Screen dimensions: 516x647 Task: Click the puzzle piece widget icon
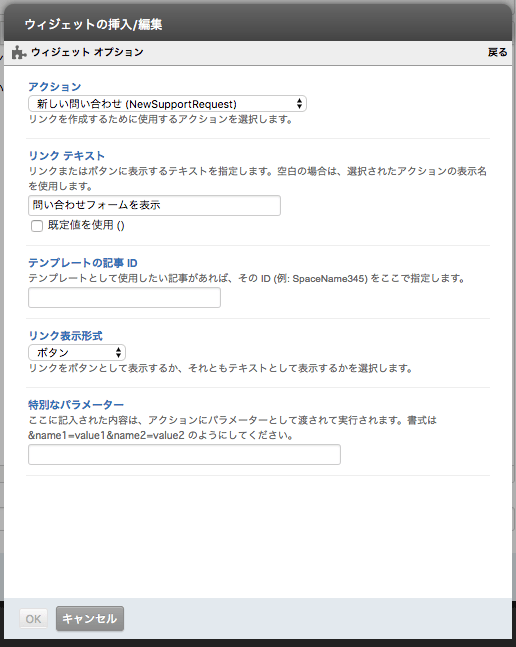click(19, 52)
